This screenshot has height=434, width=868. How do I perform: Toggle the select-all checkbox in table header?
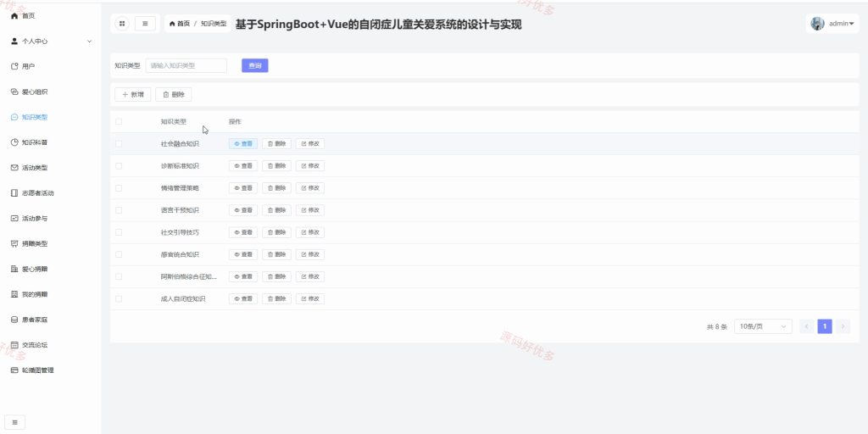[119, 122]
